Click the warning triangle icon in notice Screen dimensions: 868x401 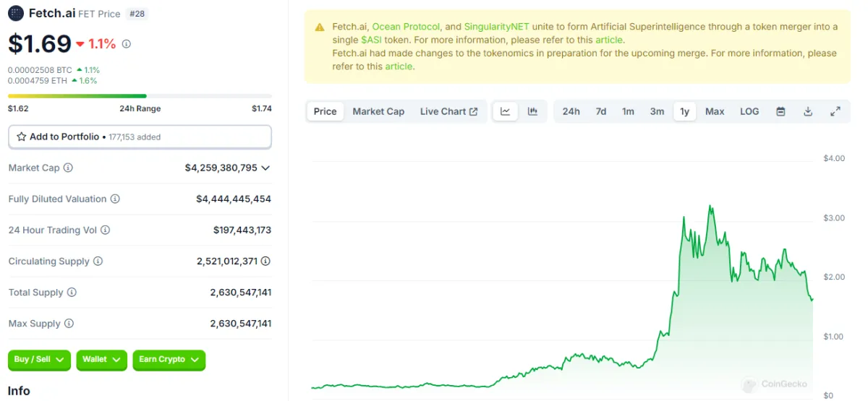(320, 27)
